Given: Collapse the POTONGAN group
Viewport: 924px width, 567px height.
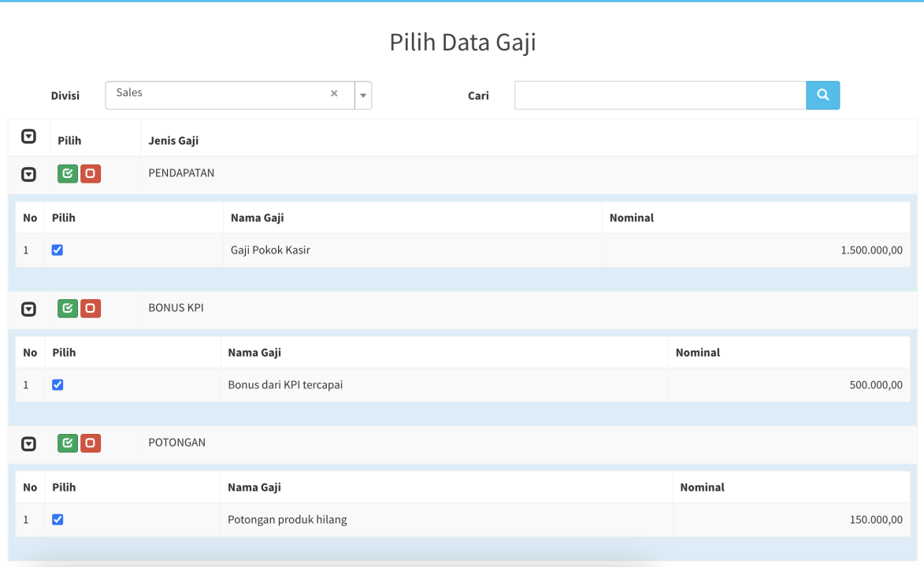Looking at the screenshot, I should [x=28, y=443].
